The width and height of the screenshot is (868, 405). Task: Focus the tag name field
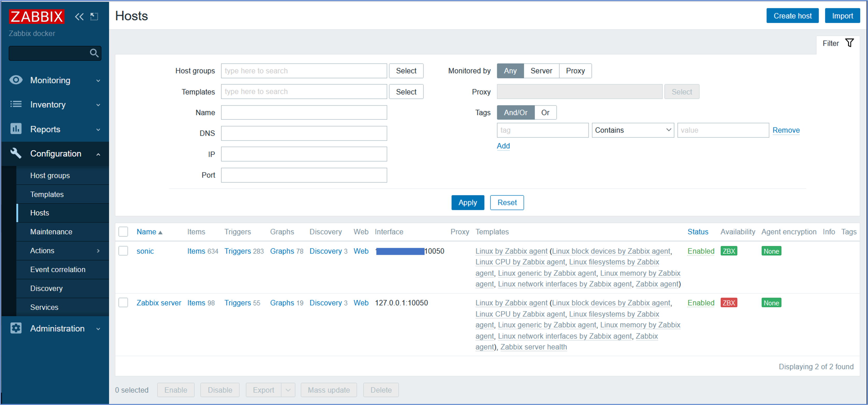542,130
